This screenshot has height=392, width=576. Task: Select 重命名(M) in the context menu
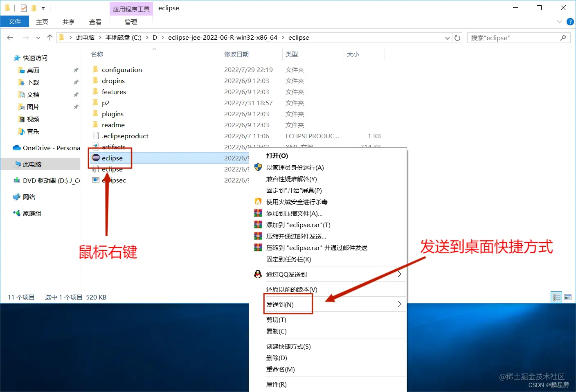click(281, 369)
